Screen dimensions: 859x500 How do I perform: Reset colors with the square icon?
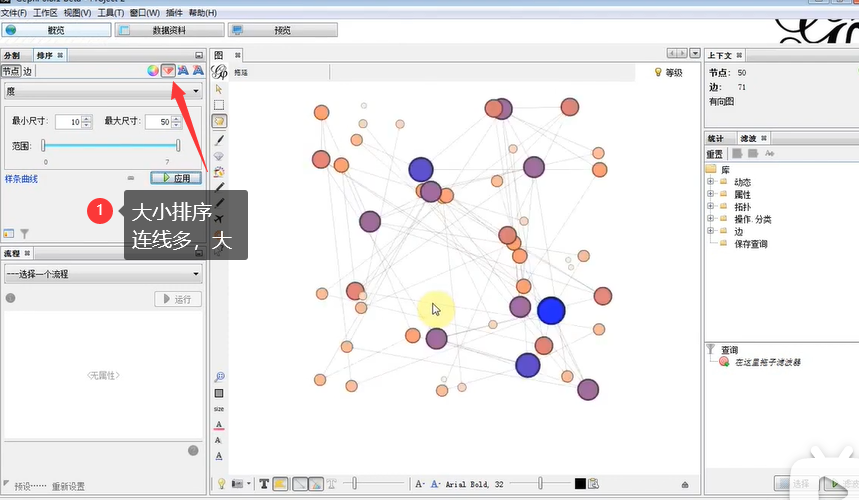(219, 393)
